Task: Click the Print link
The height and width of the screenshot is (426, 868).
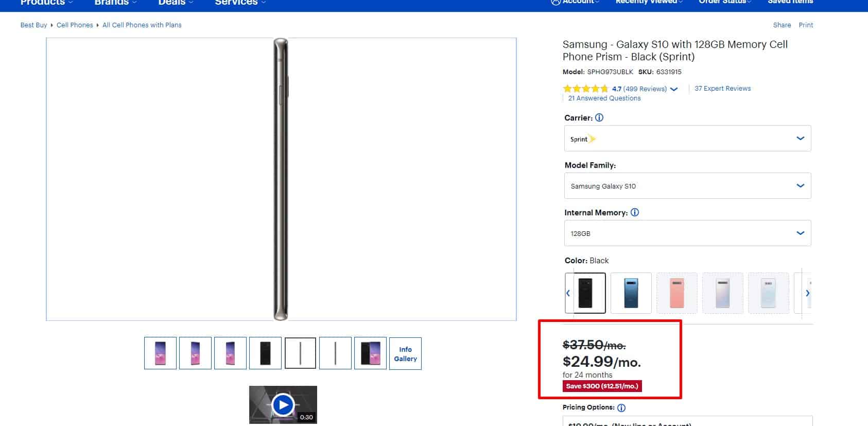Action: (x=806, y=25)
